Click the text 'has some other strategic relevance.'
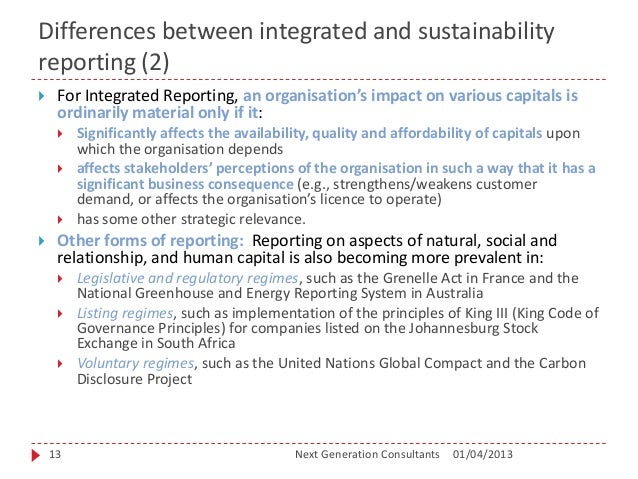This screenshot has height=479, width=638. 191,219
